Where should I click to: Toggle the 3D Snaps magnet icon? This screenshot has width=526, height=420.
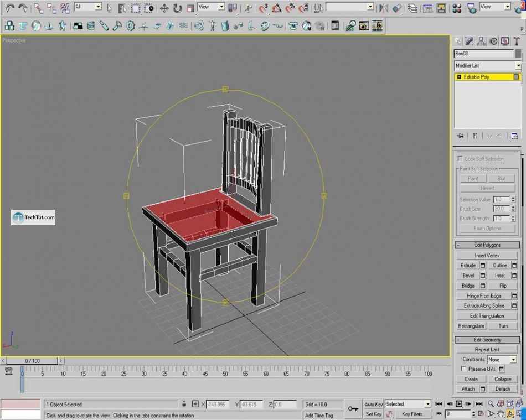pos(264,8)
